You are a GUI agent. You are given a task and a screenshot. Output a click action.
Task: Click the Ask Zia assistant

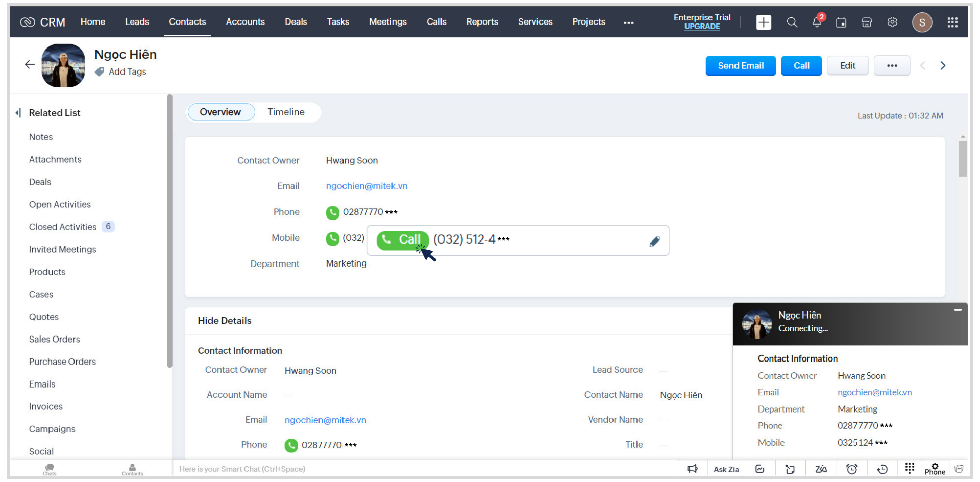(x=726, y=469)
